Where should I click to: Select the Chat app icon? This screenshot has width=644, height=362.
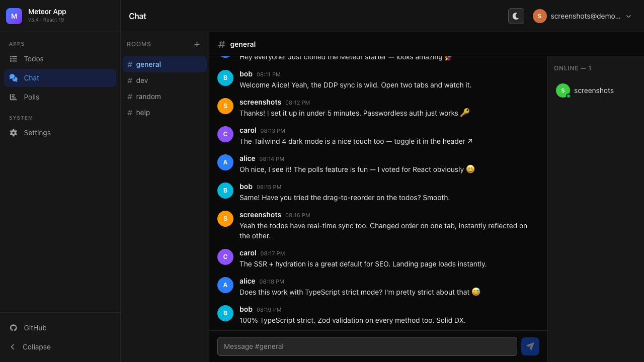pos(13,78)
